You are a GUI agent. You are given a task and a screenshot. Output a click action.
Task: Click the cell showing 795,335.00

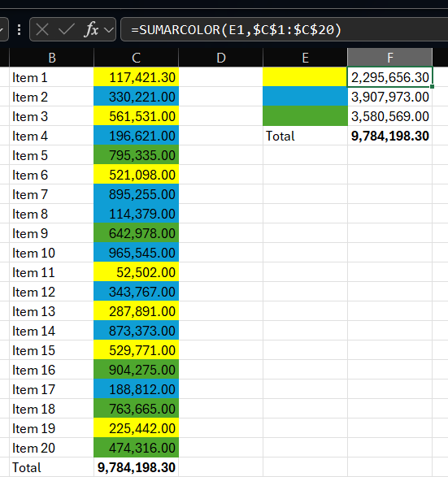click(x=136, y=155)
